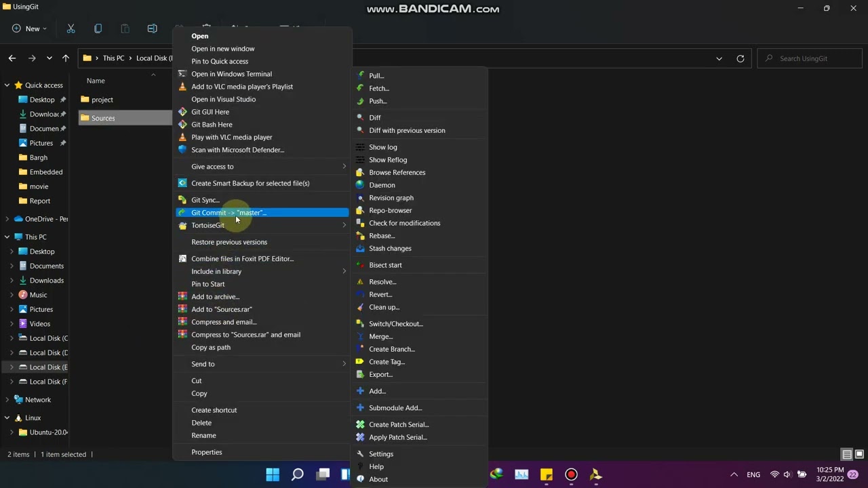Choose Copy as path entry

tap(262, 348)
